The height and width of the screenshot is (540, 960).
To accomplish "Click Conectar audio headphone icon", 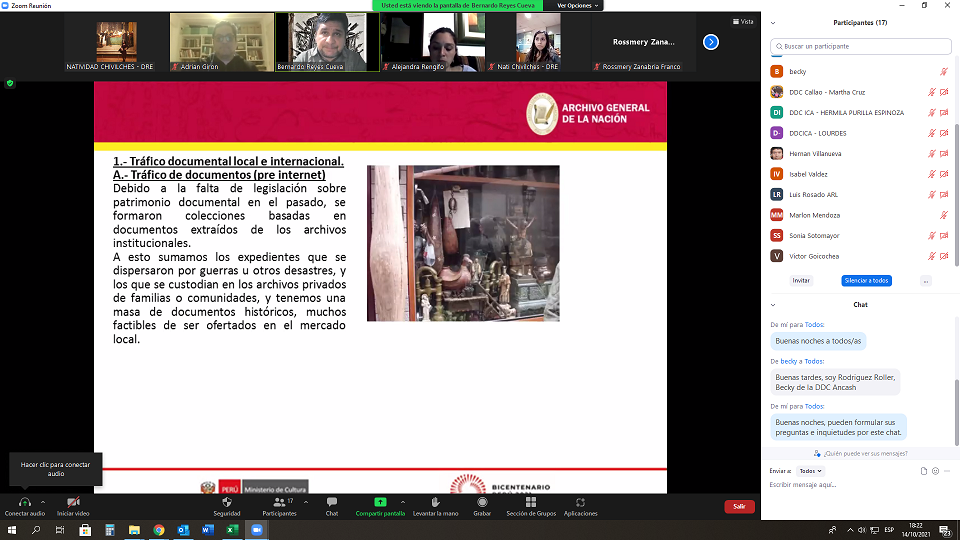I will click(x=24, y=502).
